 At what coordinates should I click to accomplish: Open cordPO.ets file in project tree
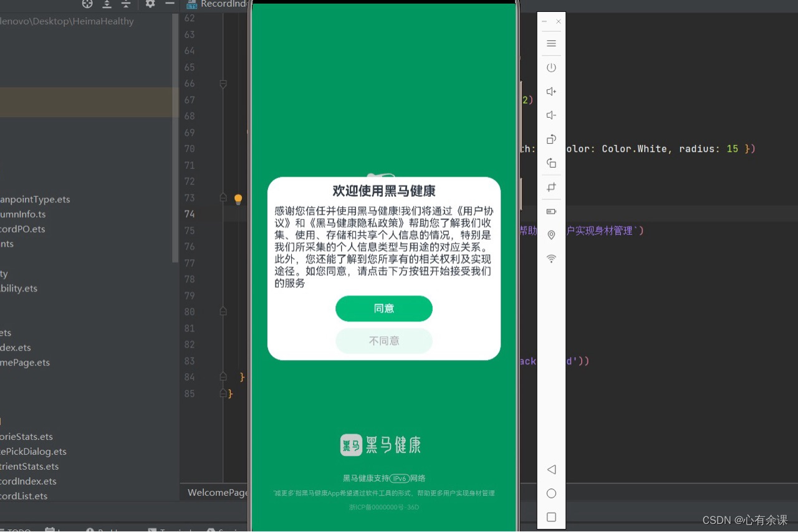[x=23, y=229]
